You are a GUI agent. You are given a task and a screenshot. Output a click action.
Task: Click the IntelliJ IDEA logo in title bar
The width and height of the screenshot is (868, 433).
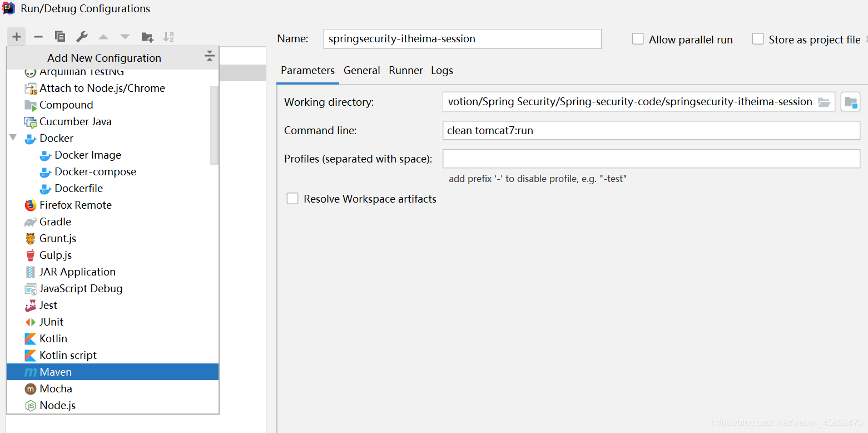tap(8, 8)
